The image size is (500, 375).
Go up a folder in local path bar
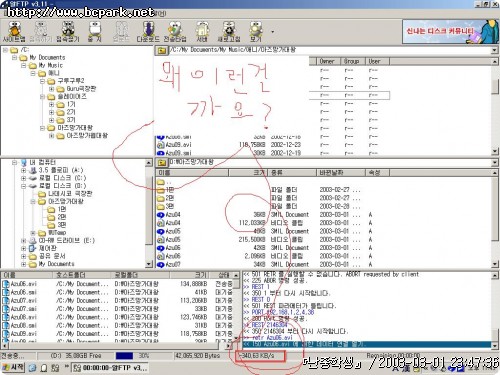(162, 163)
